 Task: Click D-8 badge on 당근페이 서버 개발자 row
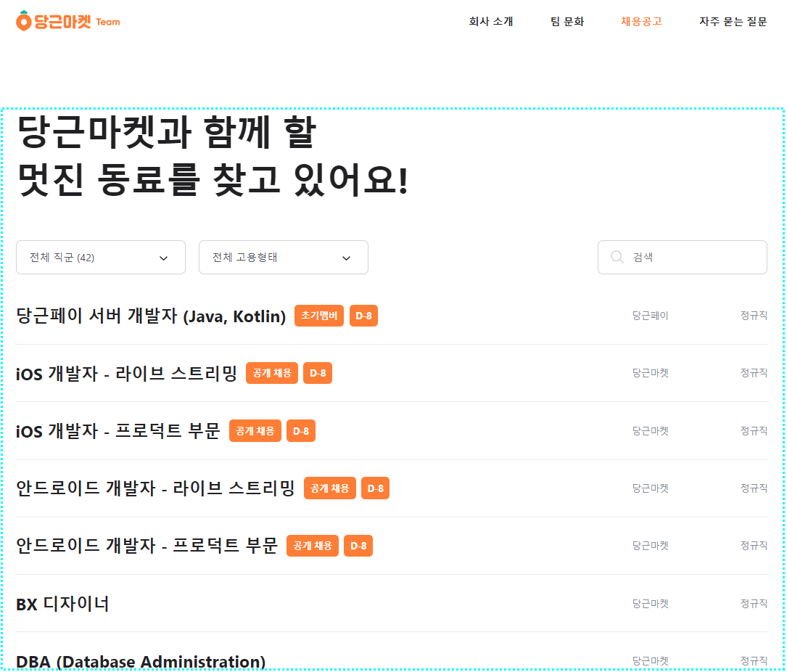tap(363, 316)
